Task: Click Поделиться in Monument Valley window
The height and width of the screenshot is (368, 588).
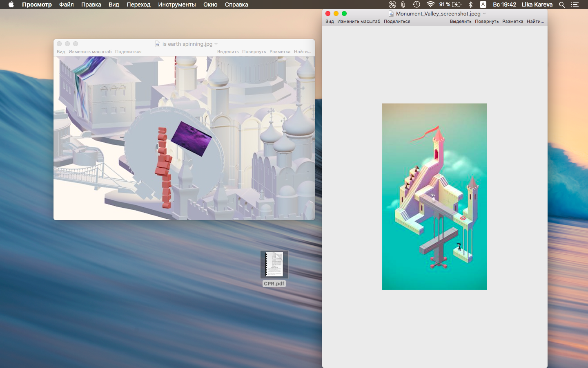Action: (x=397, y=21)
